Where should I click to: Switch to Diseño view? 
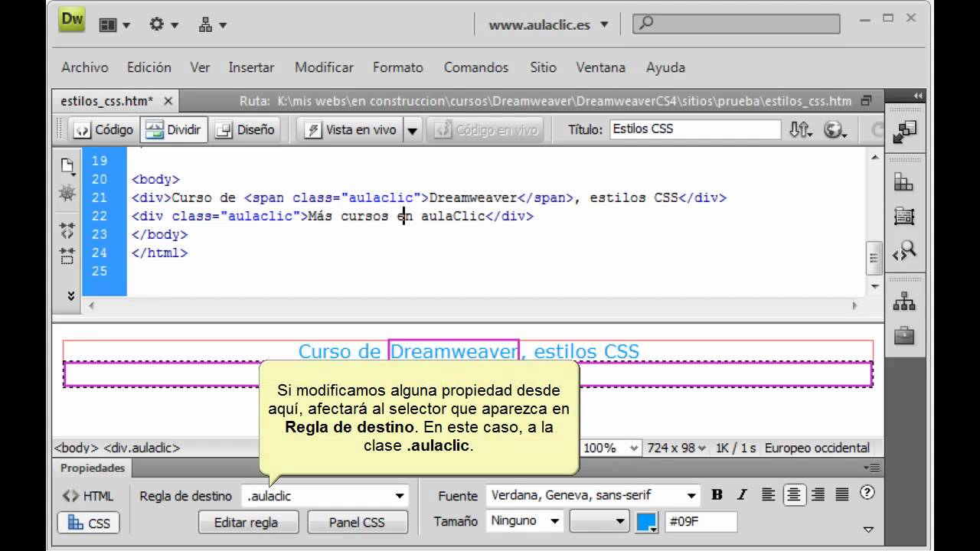click(245, 129)
